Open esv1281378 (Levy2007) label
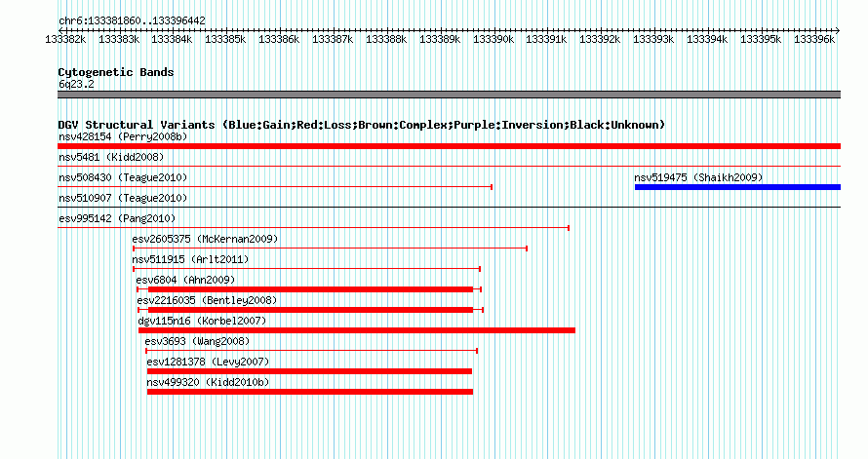The height and width of the screenshot is (459, 868). coord(208,362)
